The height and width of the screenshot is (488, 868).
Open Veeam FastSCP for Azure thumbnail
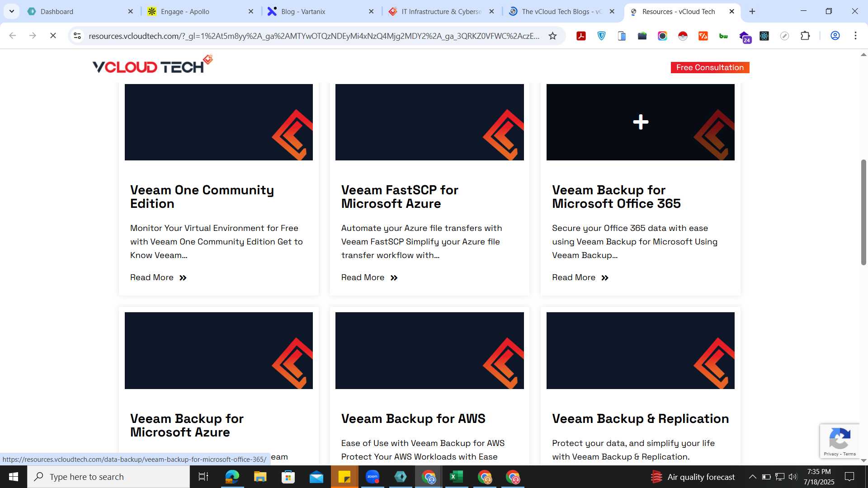point(429,122)
